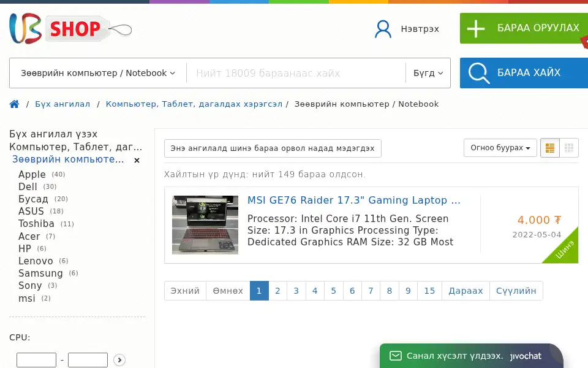This screenshot has height=368, width=588.
Task: Open MSI GE76 Raider 17.3" Gaming Laptop title
Action: [353, 200]
